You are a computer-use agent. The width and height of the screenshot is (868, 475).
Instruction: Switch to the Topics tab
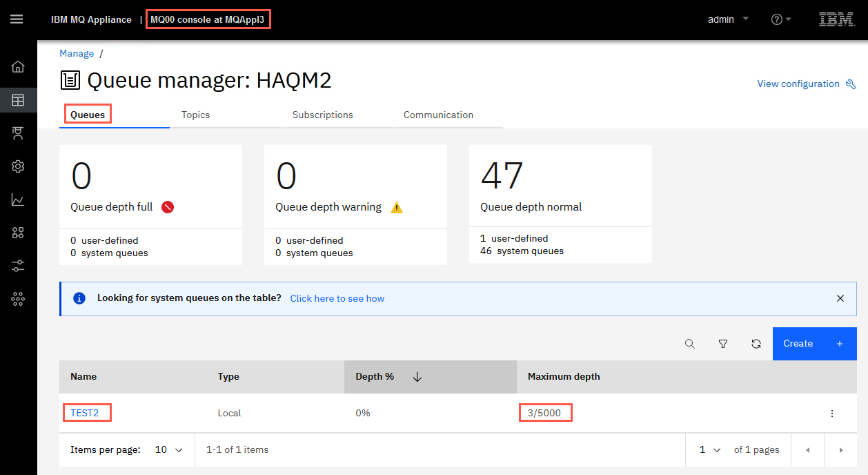[x=196, y=115]
